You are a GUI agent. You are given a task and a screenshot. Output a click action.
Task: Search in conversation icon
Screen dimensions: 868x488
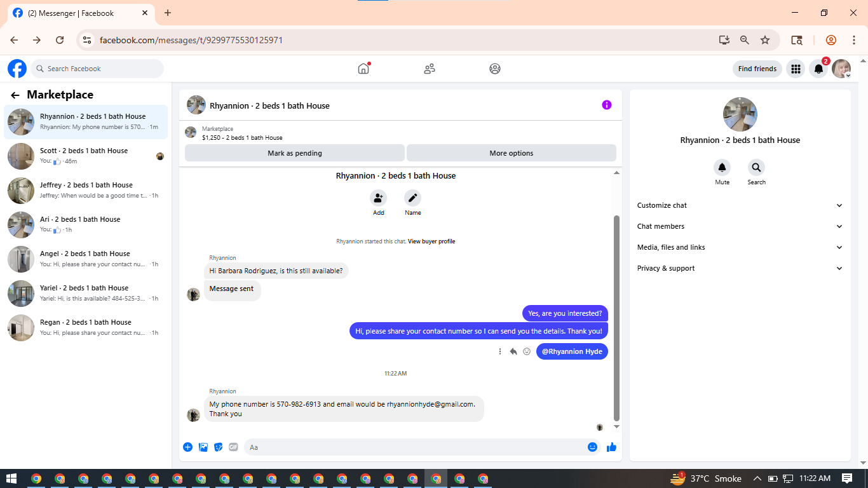[756, 167]
